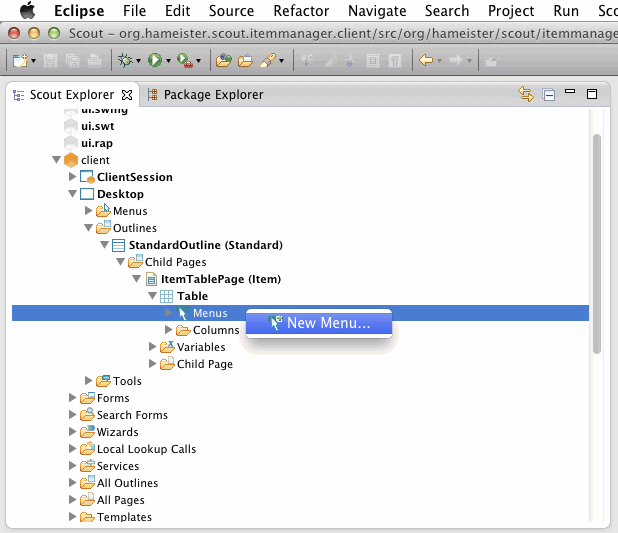Click the StandardOutline node icon
Screen dimensions: 618x533
[118, 245]
